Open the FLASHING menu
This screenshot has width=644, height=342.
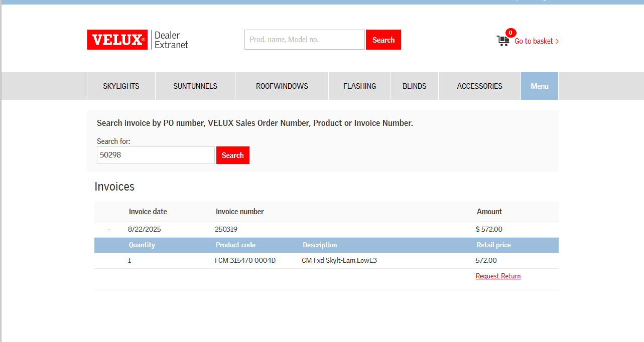click(359, 86)
